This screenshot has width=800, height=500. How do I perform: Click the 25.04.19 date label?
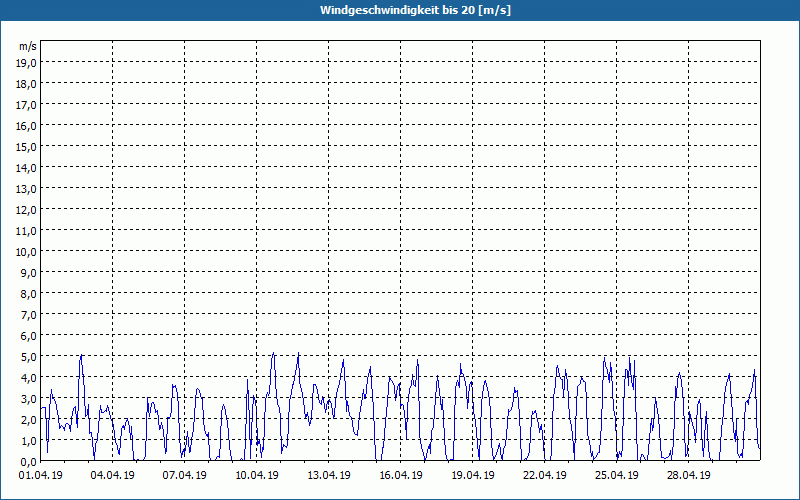pos(617,476)
